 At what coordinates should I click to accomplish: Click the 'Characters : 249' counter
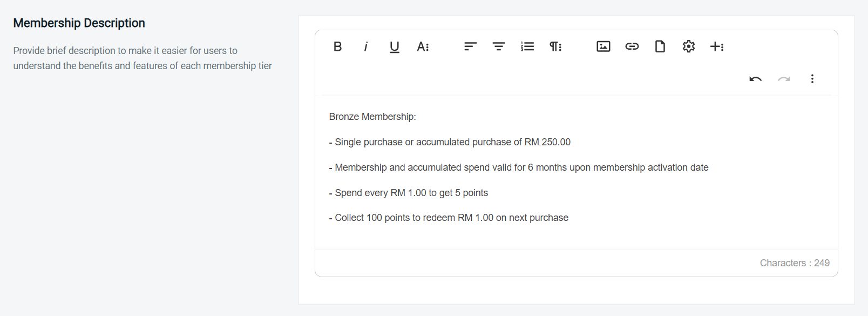[x=795, y=263]
